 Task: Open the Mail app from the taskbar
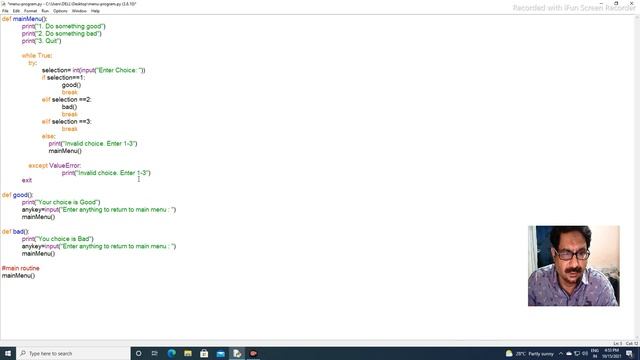(x=220, y=353)
